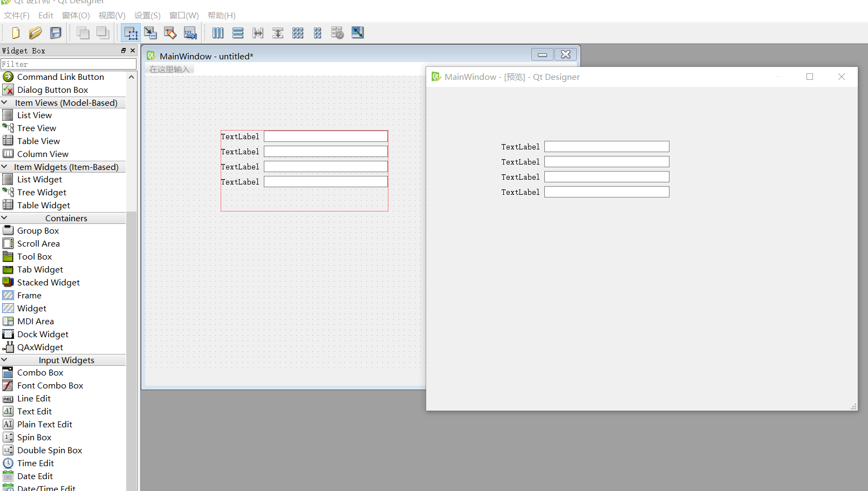Apply Lay Out Vertically icon
The image size is (868, 491).
point(238,33)
